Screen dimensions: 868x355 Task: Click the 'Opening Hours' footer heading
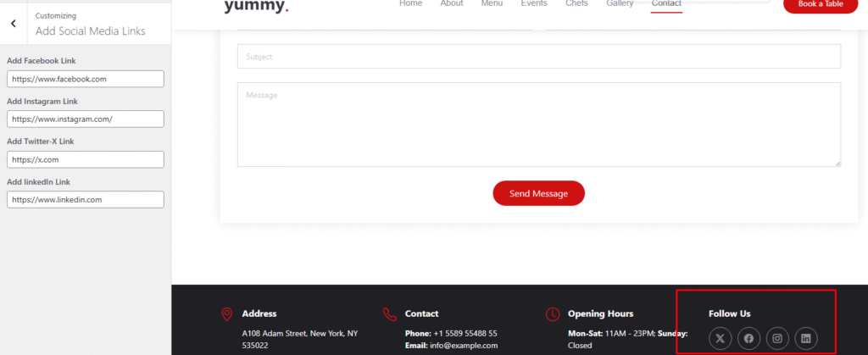pyautogui.click(x=601, y=313)
